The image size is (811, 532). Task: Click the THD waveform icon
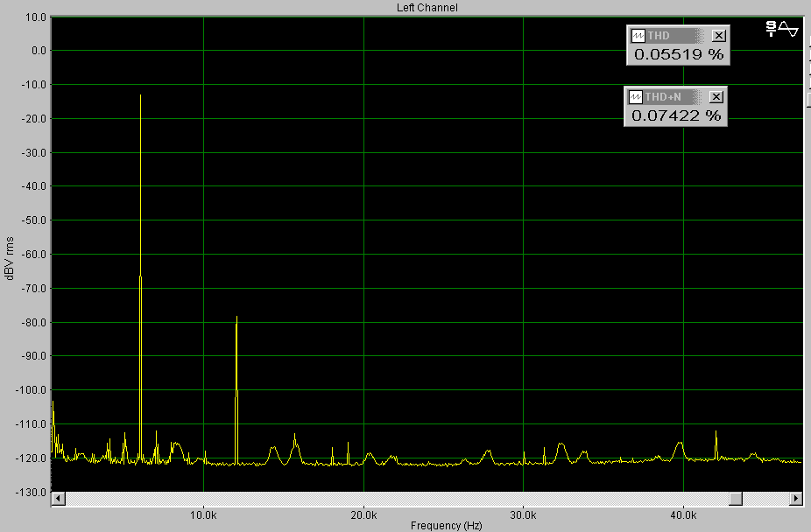tap(638, 36)
